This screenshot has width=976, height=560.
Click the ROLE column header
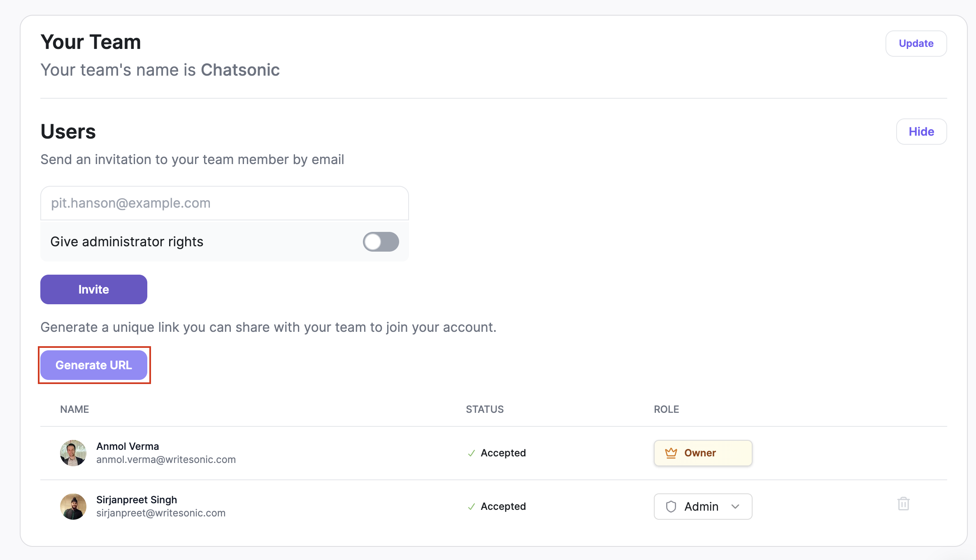666,409
